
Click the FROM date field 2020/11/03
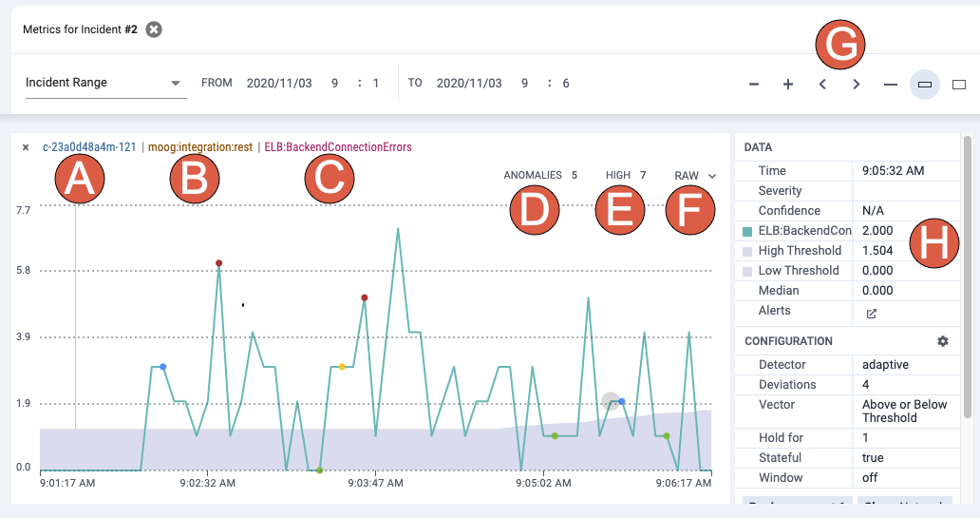(x=279, y=83)
